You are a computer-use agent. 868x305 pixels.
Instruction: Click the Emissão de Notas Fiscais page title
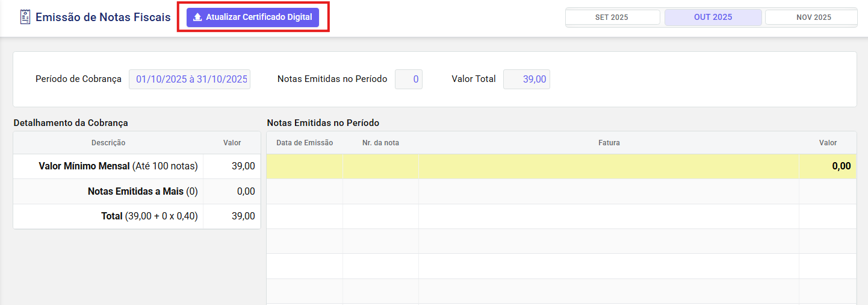pyautogui.click(x=103, y=17)
